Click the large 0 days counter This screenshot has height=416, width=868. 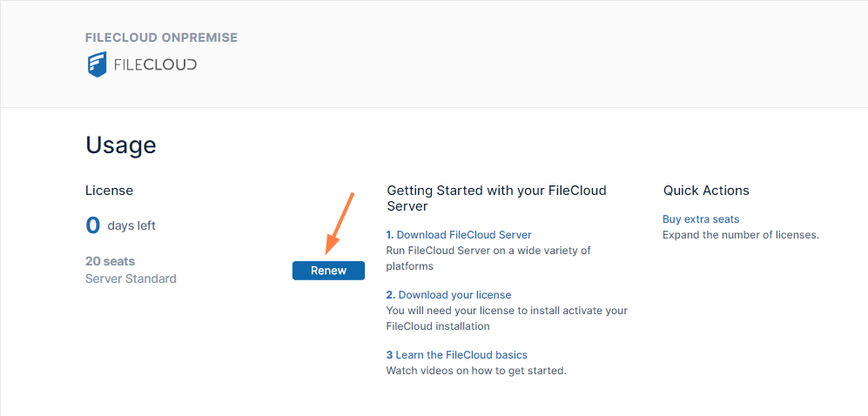93,225
